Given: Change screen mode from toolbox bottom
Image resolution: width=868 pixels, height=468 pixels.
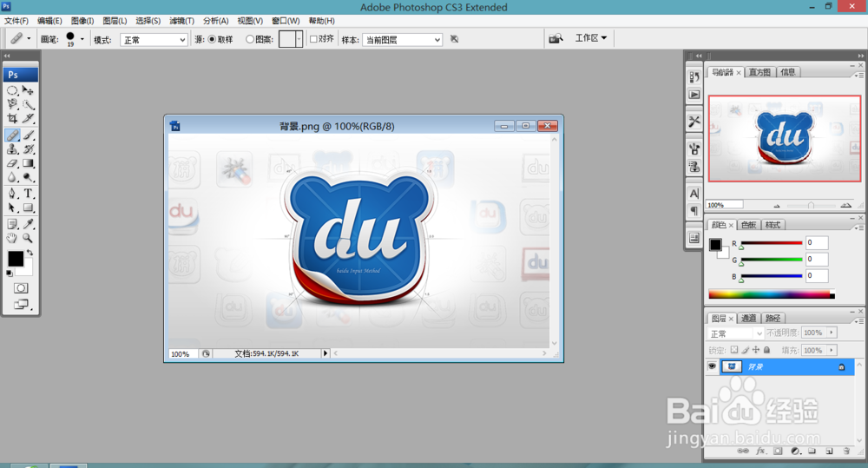Looking at the screenshot, I should [x=21, y=304].
